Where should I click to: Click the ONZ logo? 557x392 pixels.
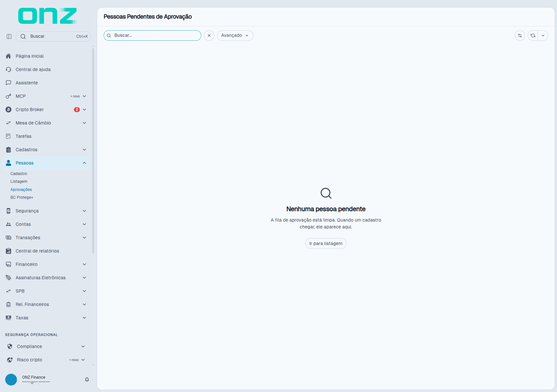48,16
